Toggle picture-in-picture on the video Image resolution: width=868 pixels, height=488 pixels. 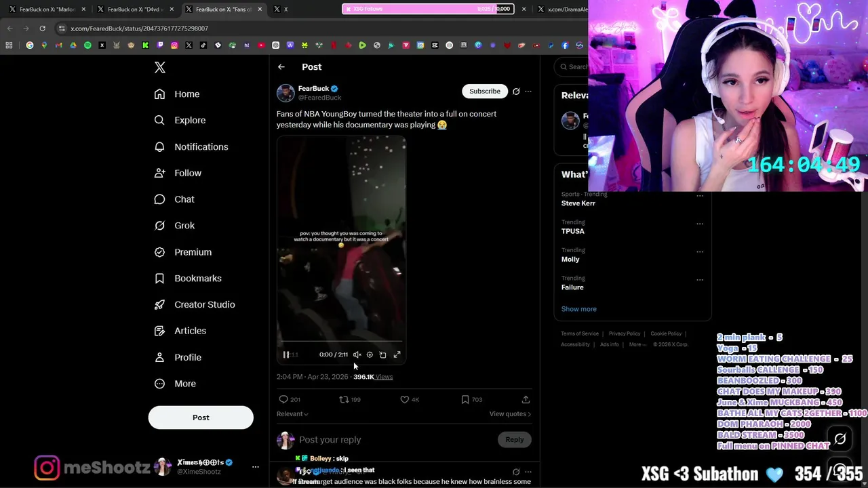pyautogui.click(x=382, y=354)
